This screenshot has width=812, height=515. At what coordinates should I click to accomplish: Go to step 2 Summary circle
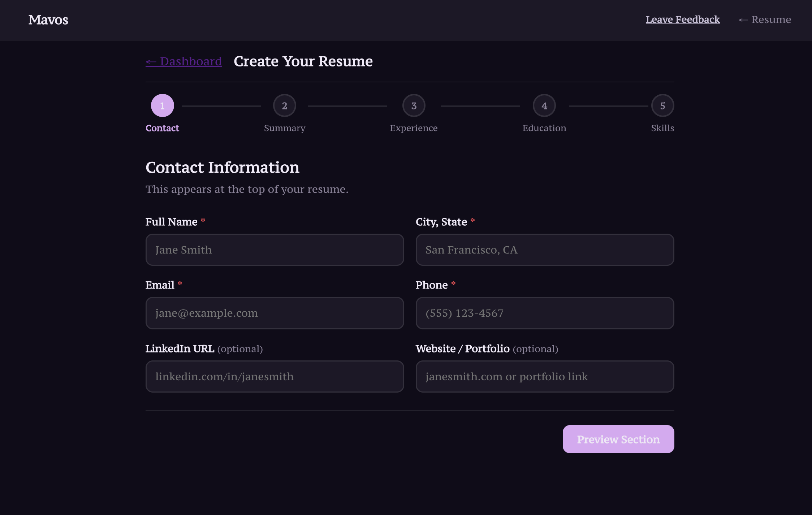tap(284, 105)
